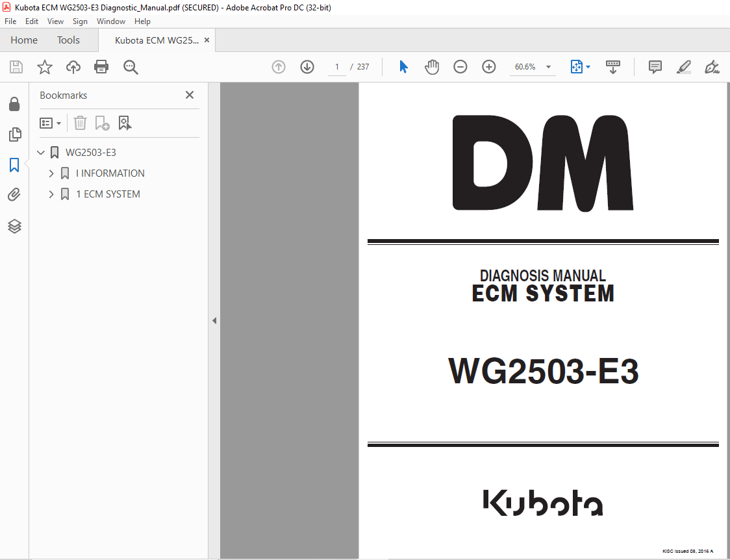This screenshot has width=730, height=560.
Task: Jump to 1 ECM SYSTEM bookmark
Action: (x=108, y=194)
